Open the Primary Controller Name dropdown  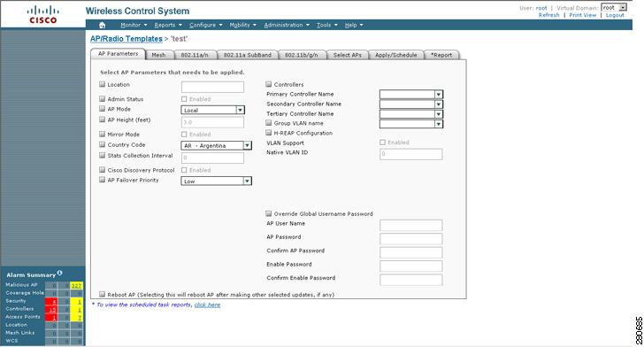(x=411, y=95)
